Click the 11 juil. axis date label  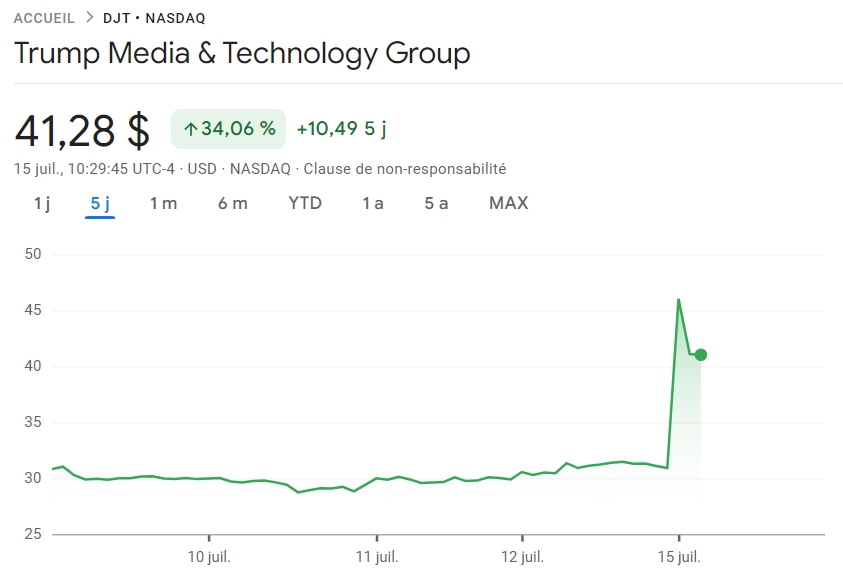pos(376,556)
